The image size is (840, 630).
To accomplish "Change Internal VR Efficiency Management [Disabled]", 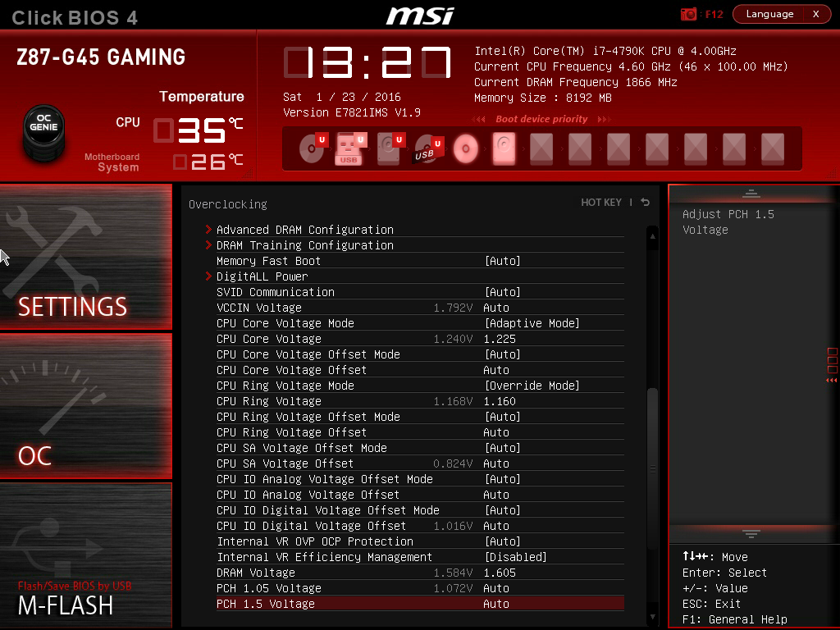I will pyautogui.click(x=515, y=557).
